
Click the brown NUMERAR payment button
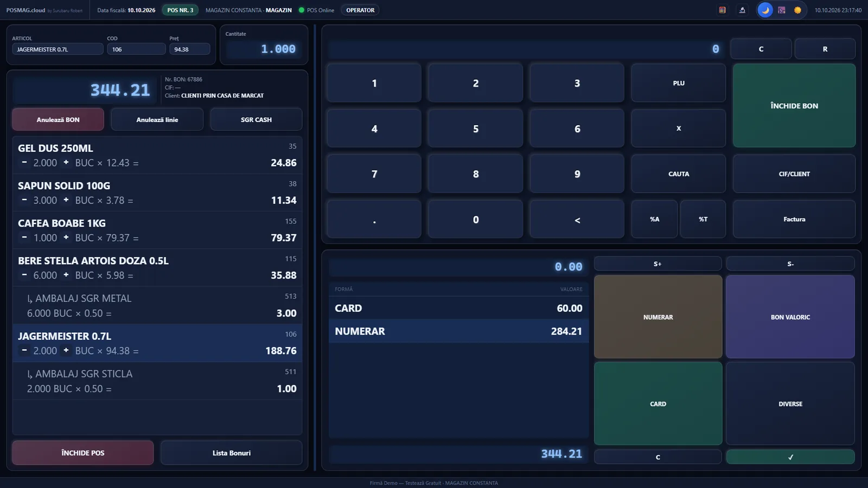(658, 317)
